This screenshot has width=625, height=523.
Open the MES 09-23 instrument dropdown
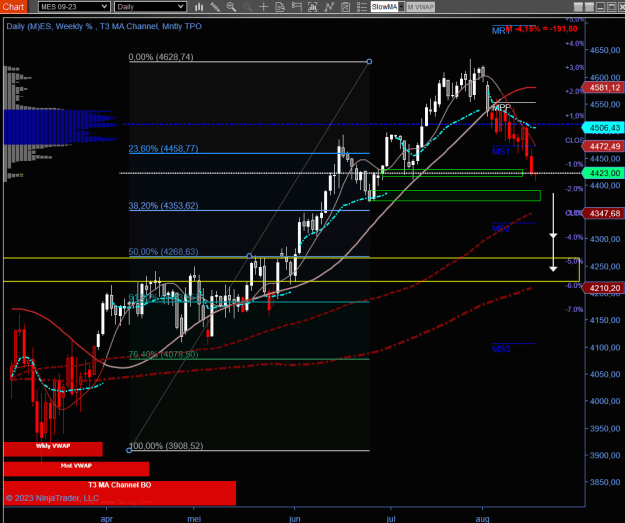click(x=74, y=7)
